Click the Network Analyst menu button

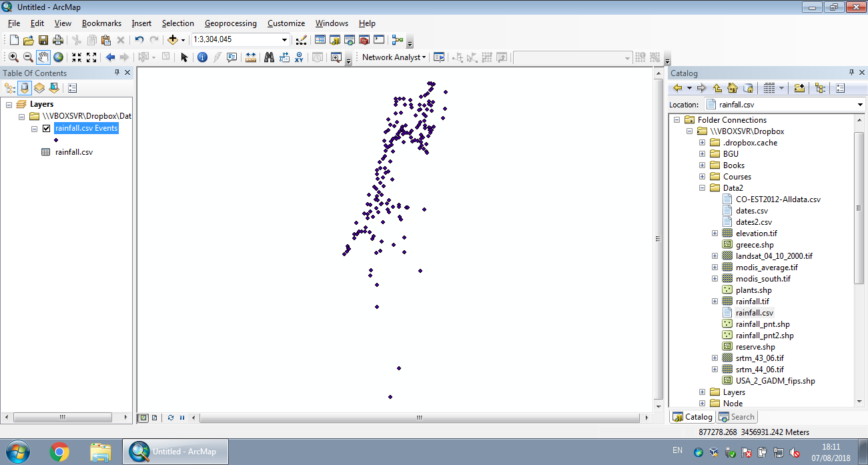392,57
